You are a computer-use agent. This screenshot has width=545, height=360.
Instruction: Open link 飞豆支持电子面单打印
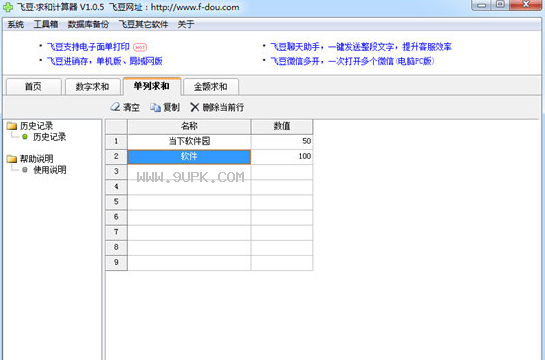(88, 47)
